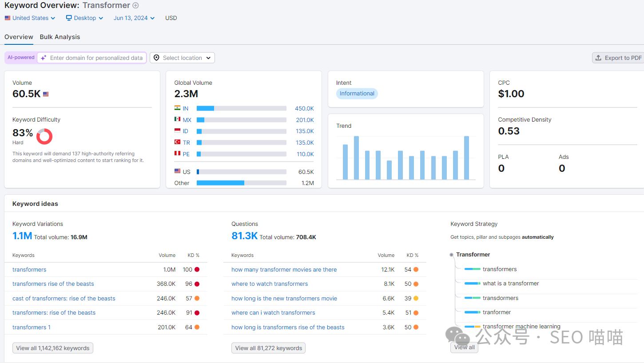Click Export to PDF button
The width and height of the screenshot is (644, 363).
pyautogui.click(x=618, y=58)
